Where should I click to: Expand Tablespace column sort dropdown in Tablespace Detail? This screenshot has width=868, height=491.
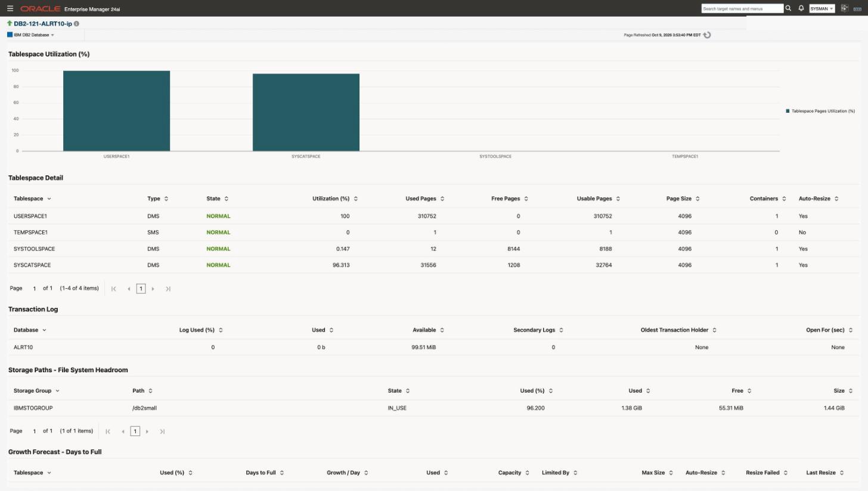49,199
